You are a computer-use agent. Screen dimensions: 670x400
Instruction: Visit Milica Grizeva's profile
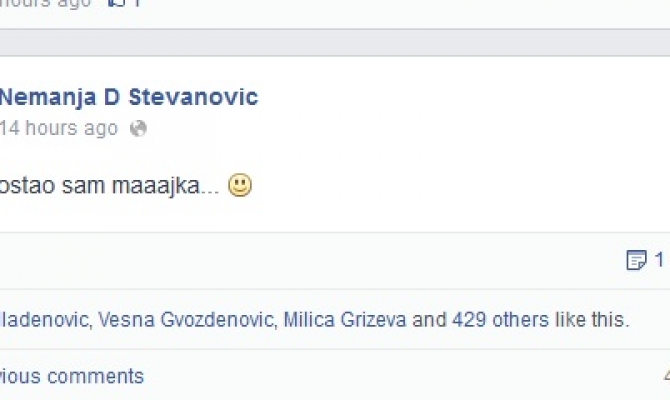point(345,320)
